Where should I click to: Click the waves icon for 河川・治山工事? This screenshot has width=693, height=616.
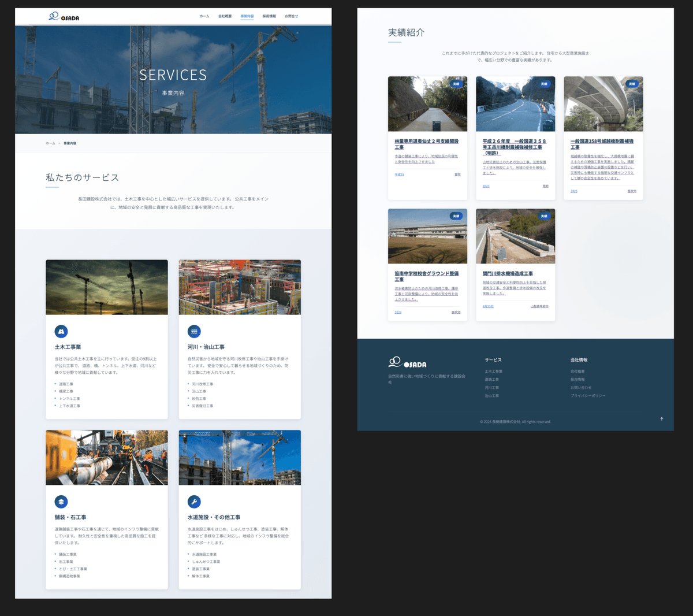194,331
